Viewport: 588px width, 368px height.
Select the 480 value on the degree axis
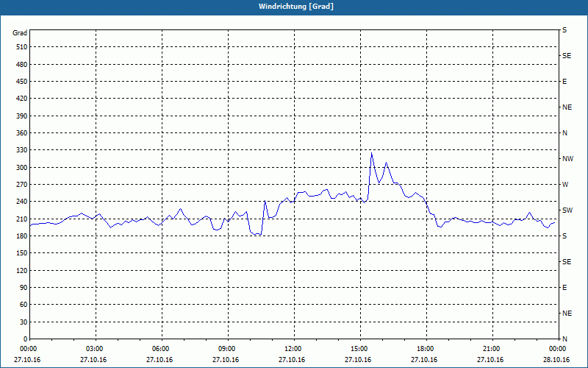[22, 65]
